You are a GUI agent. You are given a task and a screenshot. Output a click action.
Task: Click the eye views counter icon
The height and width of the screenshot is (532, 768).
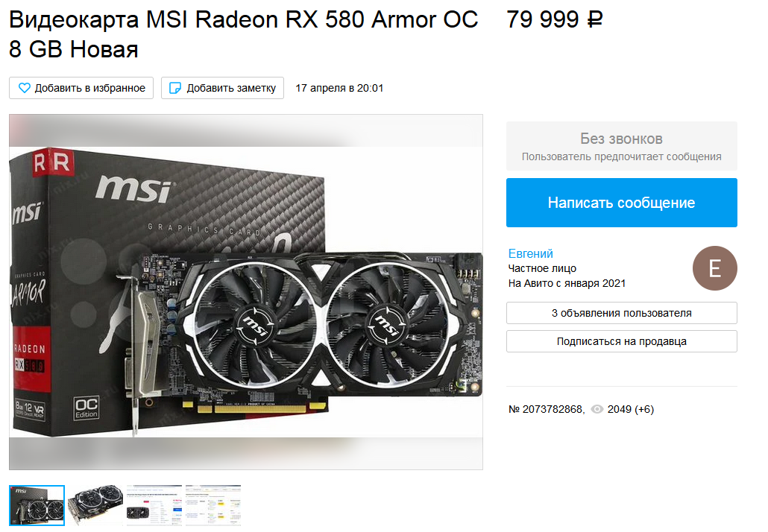coord(597,409)
